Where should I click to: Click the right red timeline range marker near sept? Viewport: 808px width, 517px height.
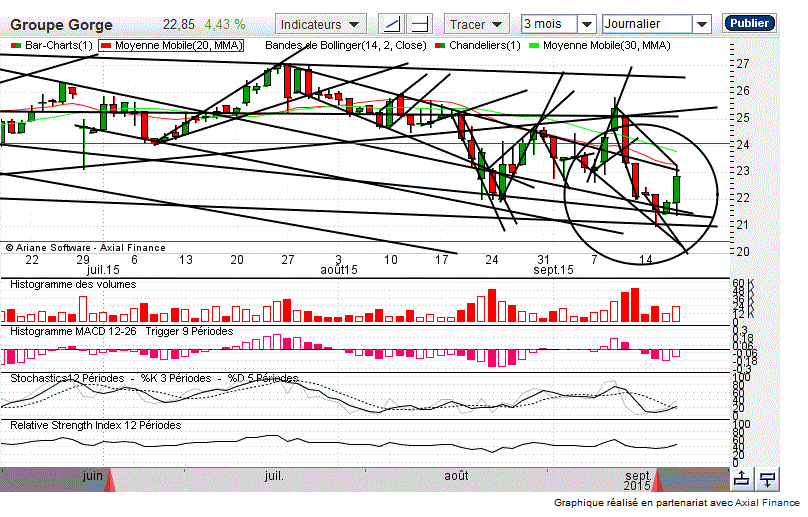point(656,480)
